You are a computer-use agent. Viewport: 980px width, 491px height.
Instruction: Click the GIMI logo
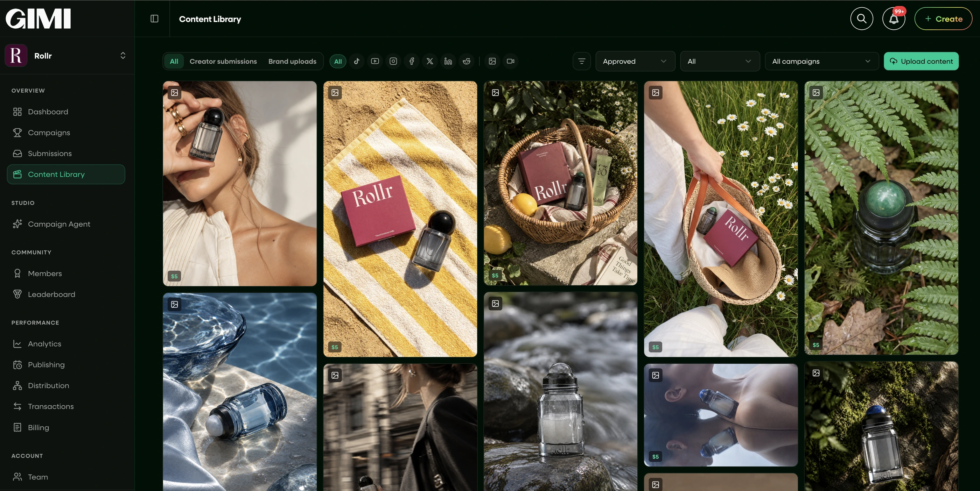point(38,19)
